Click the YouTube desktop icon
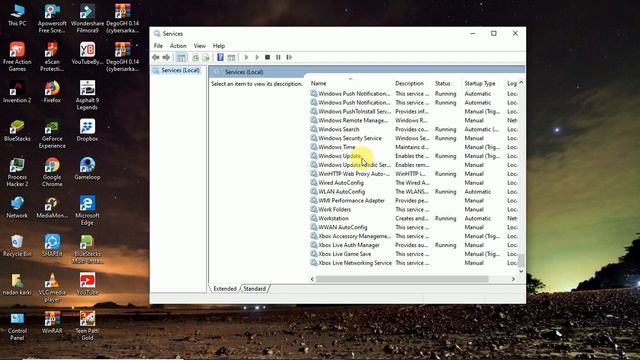 (87, 284)
